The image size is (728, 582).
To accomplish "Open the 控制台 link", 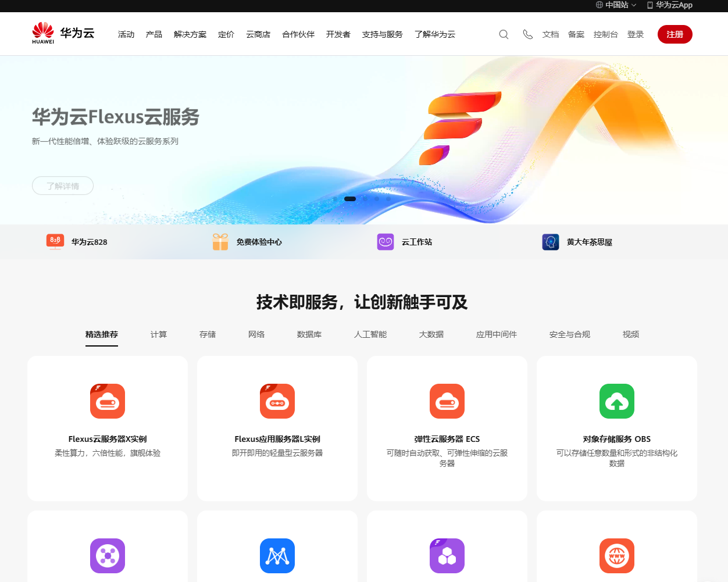I will pyautogui.click(x=606, y=34).
